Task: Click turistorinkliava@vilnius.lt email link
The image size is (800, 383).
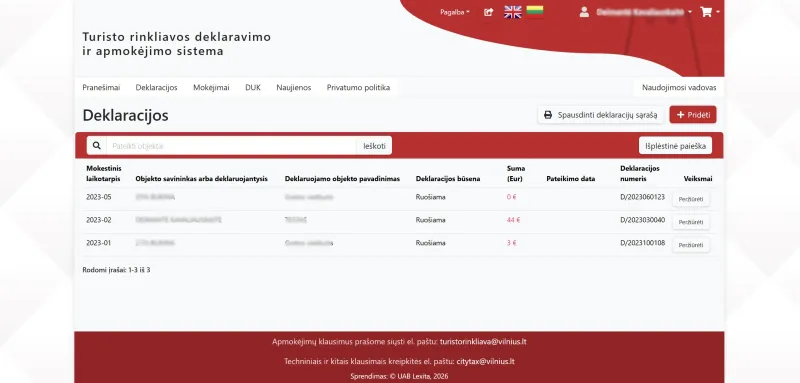Action: pyautogui.click(x=483, y=341)
